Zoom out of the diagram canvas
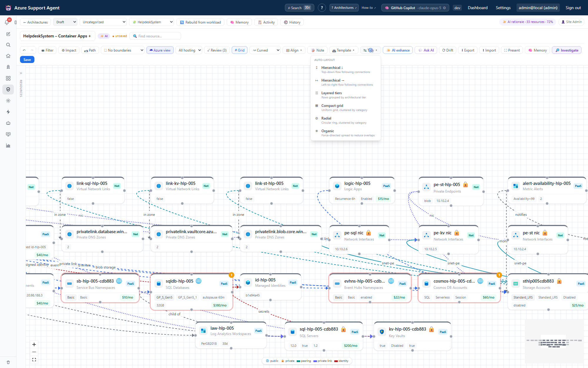Viewport: 588px width, 368px height. coord(34,352)
